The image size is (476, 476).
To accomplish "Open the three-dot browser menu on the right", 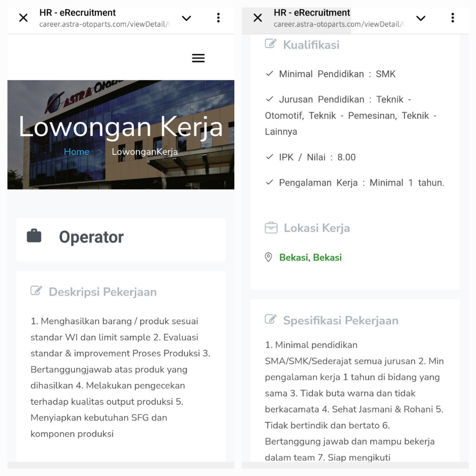I will point(452,17).
